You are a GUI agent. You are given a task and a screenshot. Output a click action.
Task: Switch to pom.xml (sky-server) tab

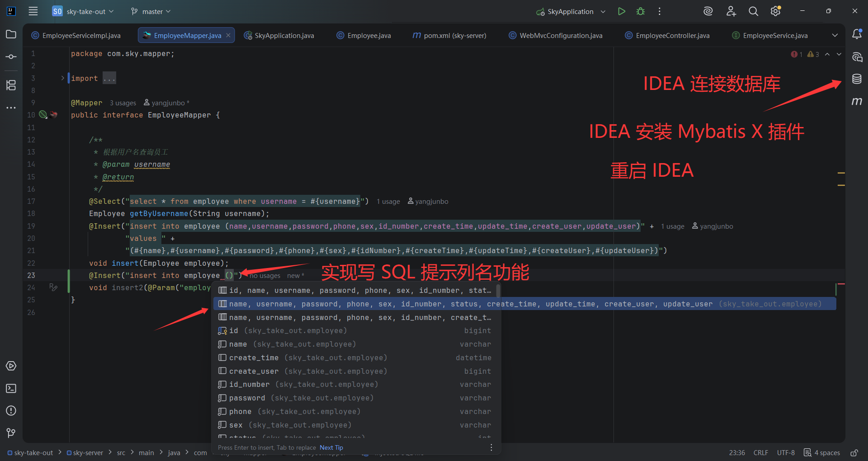click(x=449, y=35)
